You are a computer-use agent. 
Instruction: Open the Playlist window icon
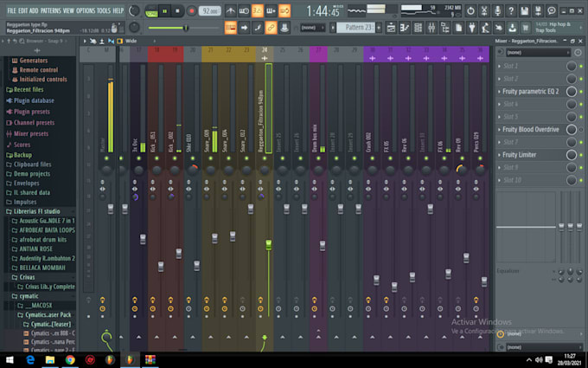[391, 28]
